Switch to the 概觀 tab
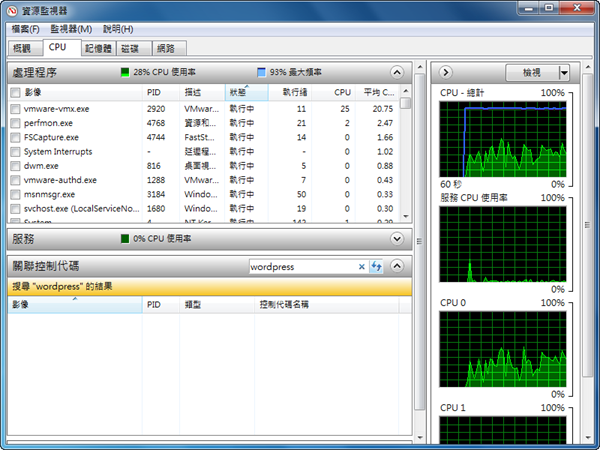The height and width of the screenshot is (450, 600). click(x=25, y=49)
